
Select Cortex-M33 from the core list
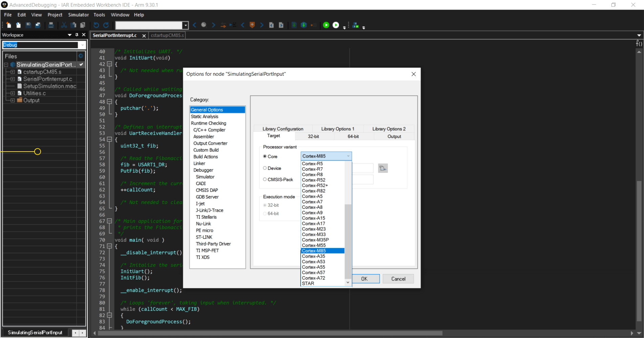pyautogui.click(x=314, y=234)
